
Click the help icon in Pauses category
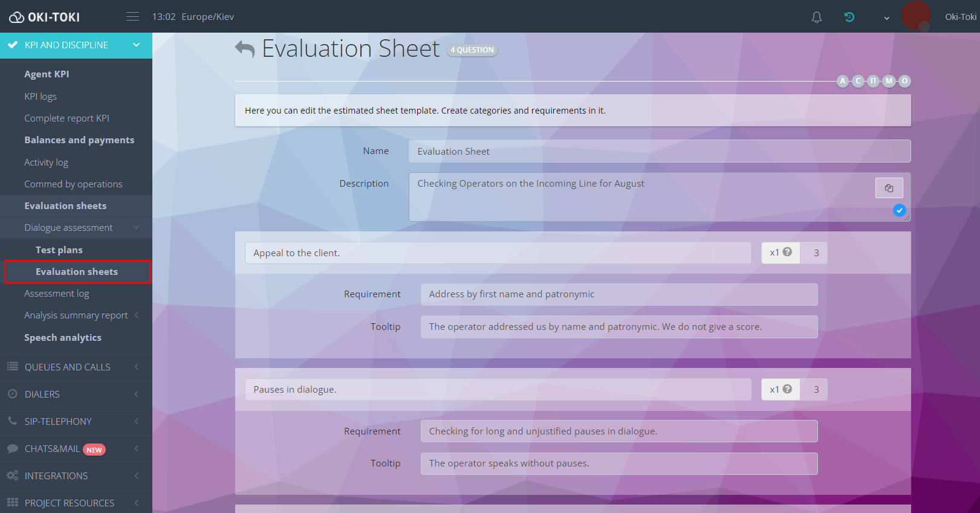pyautogui.click(x=787, y=389)
